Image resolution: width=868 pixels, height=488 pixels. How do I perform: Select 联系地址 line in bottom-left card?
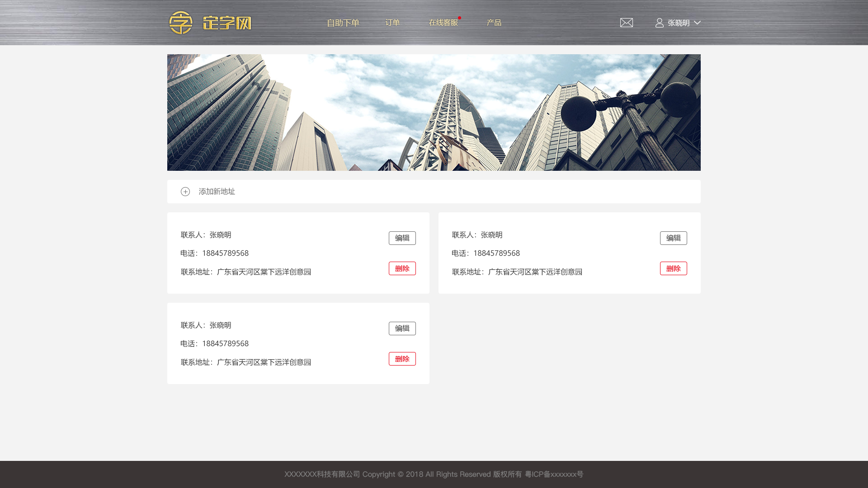pos(246,362)
